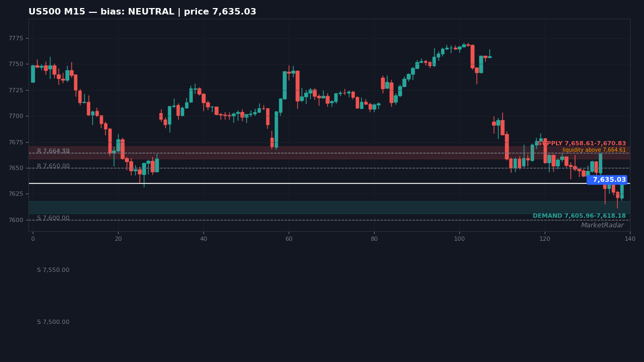Image resolution: width=644 pixels, height=362 pixels.
Task: Click the 7700 price axis tick
Action: pyautogui.click(x=16, y=116)
